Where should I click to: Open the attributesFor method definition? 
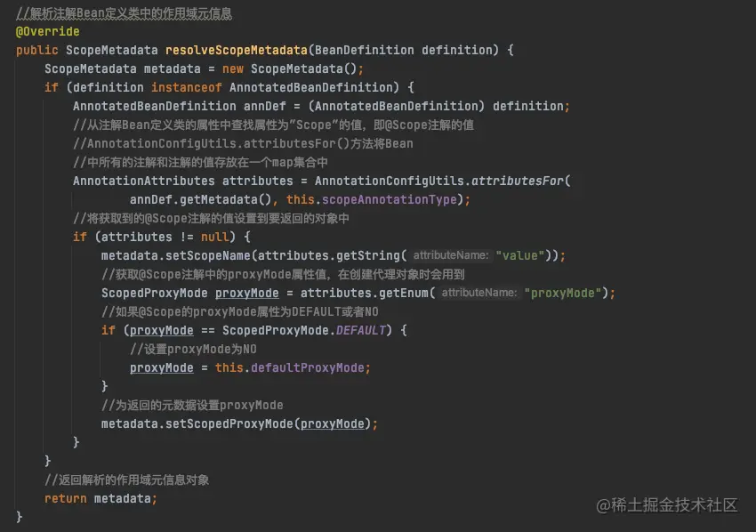[x=522, y=181]
